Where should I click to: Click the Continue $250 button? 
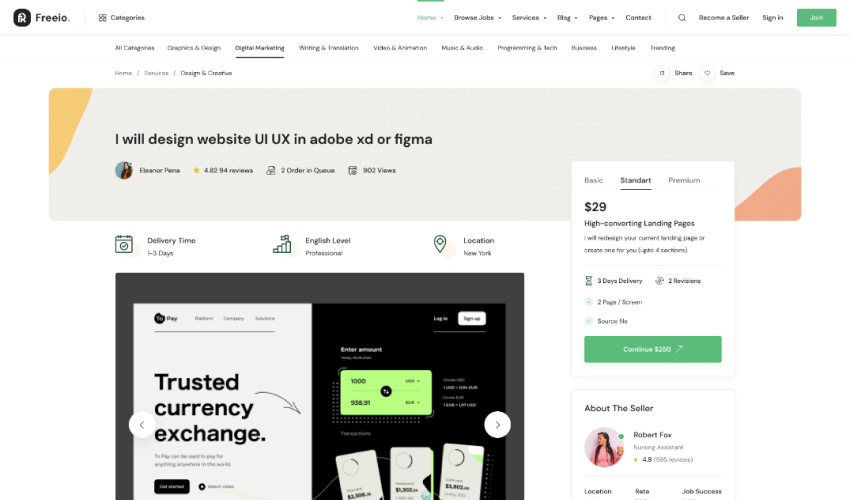tap(653, 349)
